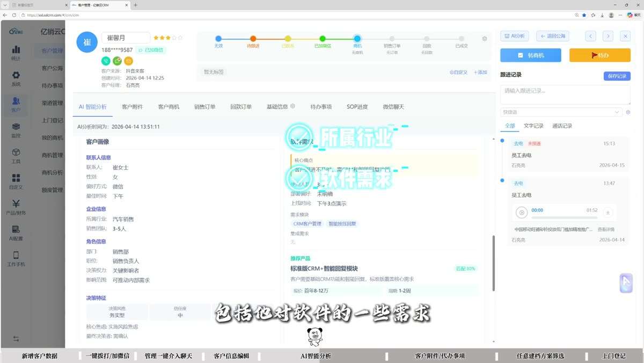Click the gear icon beside the stage pipeline

coord(485,39)
